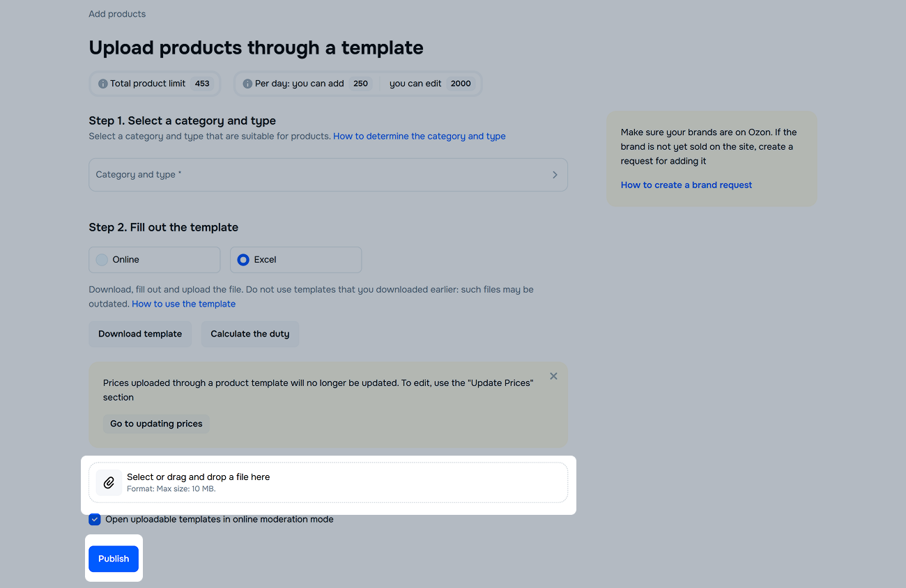Click Calculate the duty button
906x588 pixels.
[x=250, y=334]
